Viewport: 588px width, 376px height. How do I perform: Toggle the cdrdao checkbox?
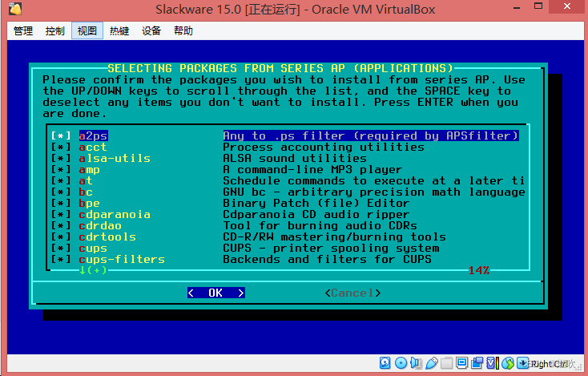coord(61,225)
